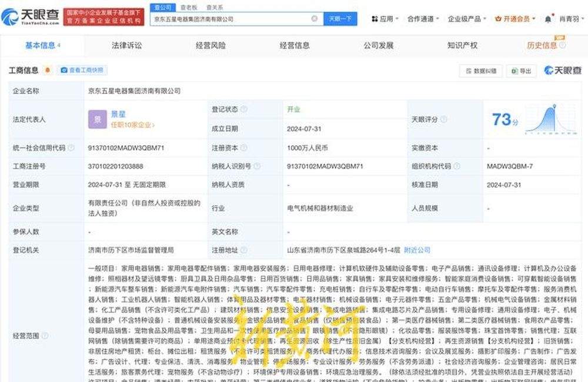The height and width of the screenshot is (382, 588).
Task: Switch to the 查老板 search tab
Action: 189,7
